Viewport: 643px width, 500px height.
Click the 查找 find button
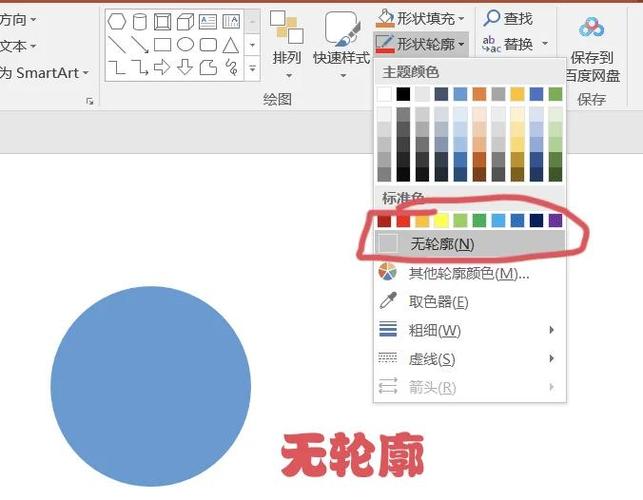pos(508,18)
